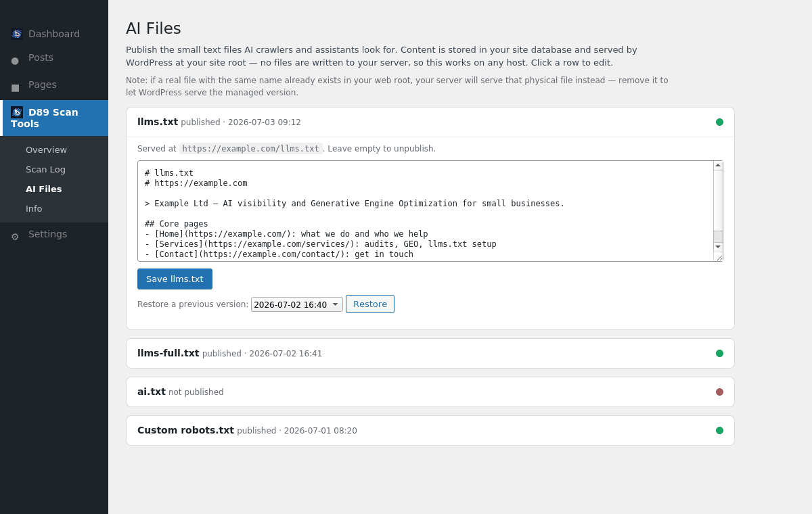Image resolution: width=812 pixels, height=514 pixels.
Task: Click green status dot for llms.txt
Action: click(719, 122)
